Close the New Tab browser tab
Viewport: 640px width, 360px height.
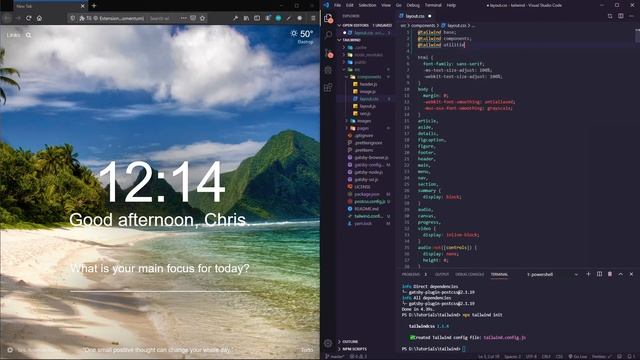tap(82, 6)
